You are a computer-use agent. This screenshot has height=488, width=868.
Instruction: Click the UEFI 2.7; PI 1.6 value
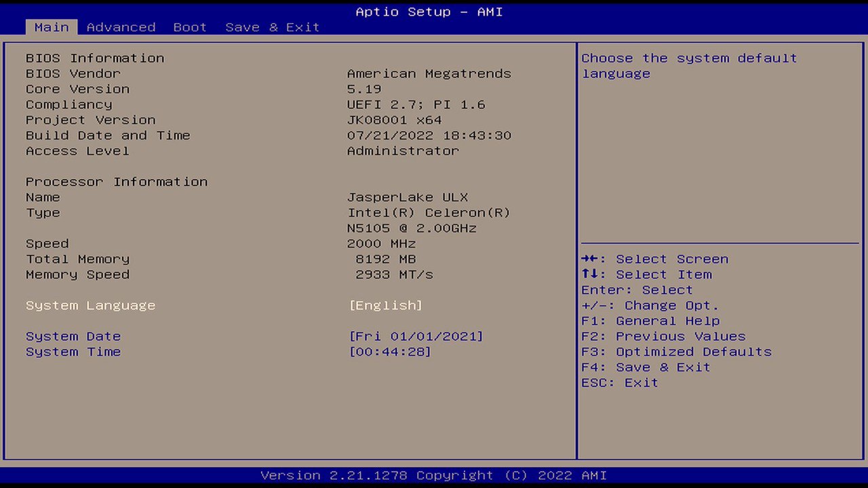click(x=416, y=104)
